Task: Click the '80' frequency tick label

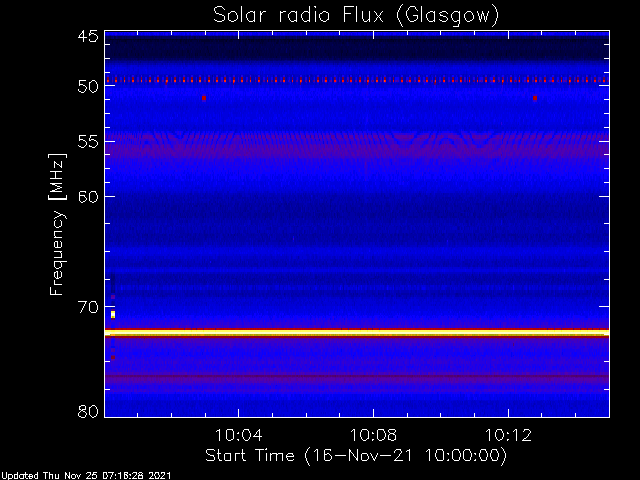Action: [x=88, y=411]
